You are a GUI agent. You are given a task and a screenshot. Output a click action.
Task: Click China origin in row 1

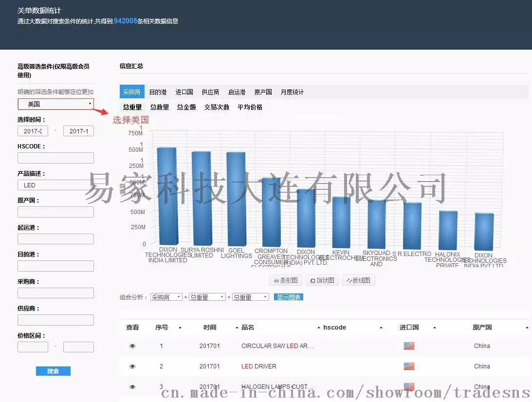[482, 346]
